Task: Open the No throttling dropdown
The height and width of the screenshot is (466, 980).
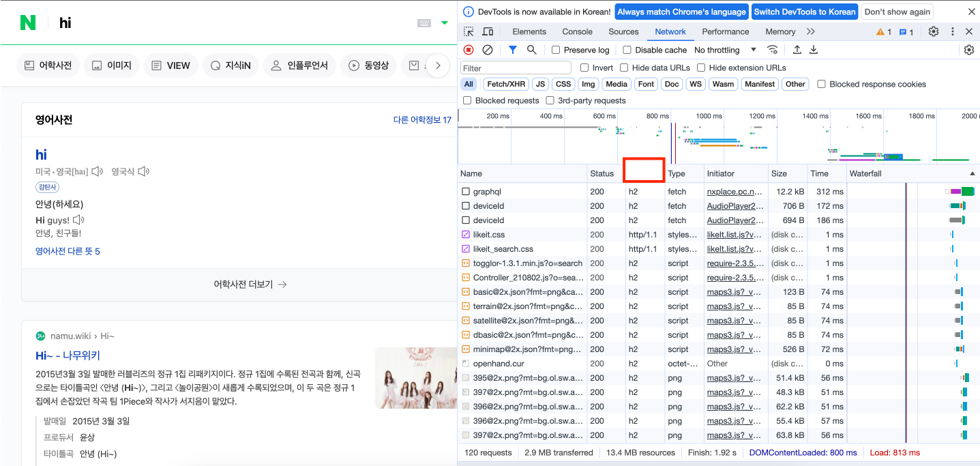Action: click(726, 50)
